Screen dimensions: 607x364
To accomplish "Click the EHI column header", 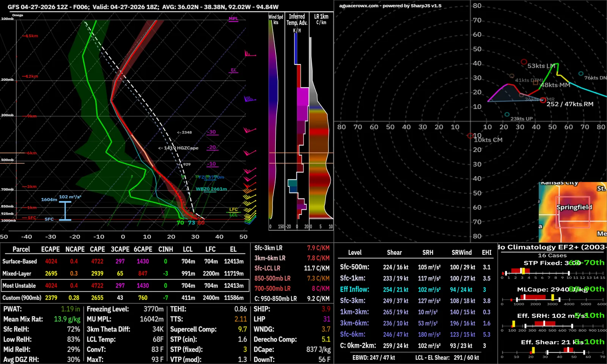I will pos(487,253).
